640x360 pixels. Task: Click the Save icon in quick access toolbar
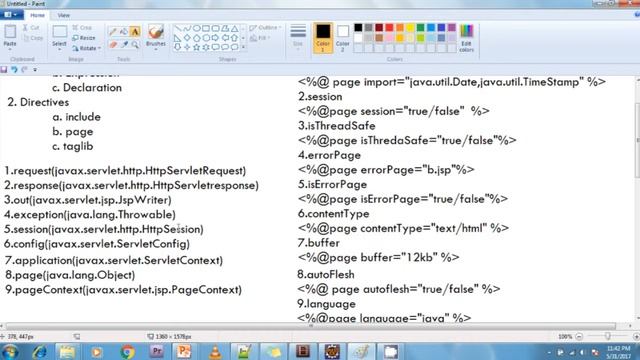4,70
